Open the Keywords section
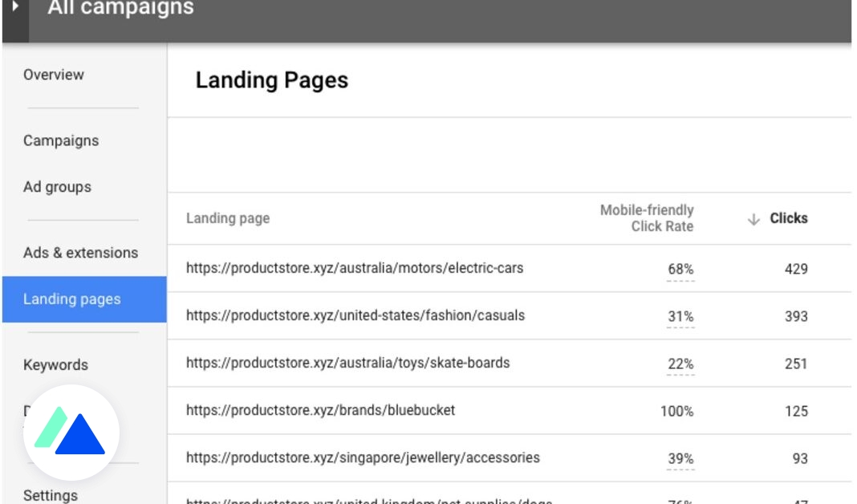Image resolution: width=857 pixels, height=504 pixels. click(55, 364)
